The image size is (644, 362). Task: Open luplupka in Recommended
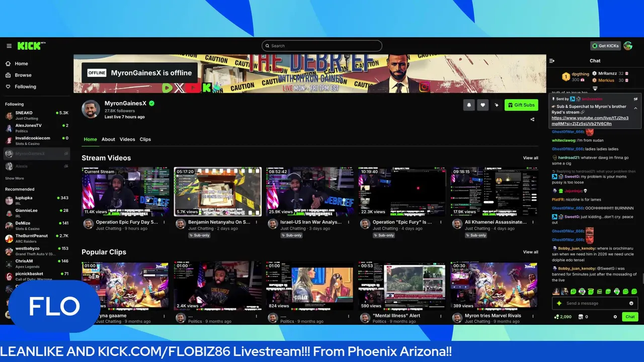coord(37,200)
